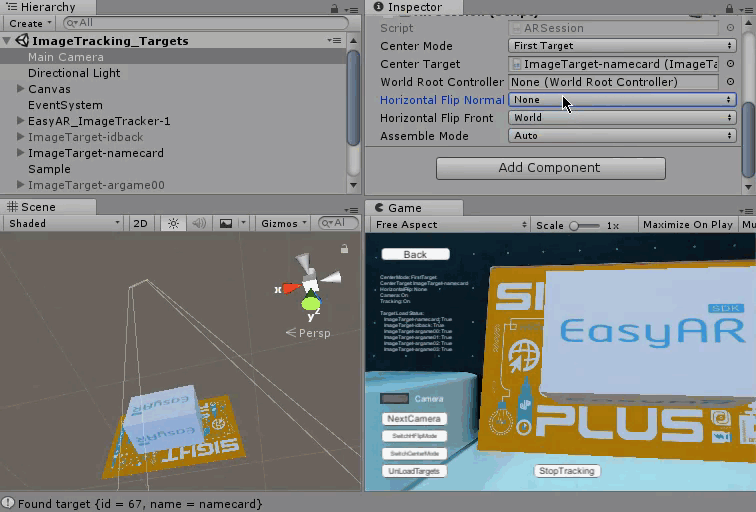Click the World Root Controller field

(x=613, y=82)
